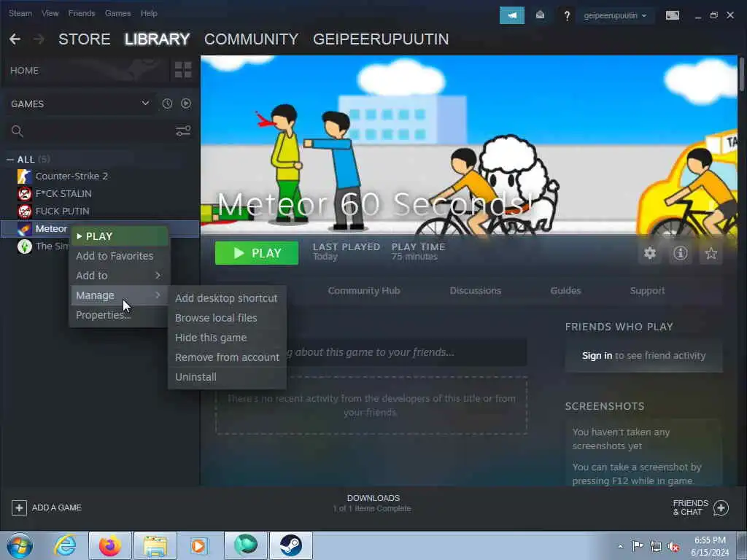This screenshot has width=747, height=560.
Task: Go to the LIBRARY tab
Action: (158, 39)
